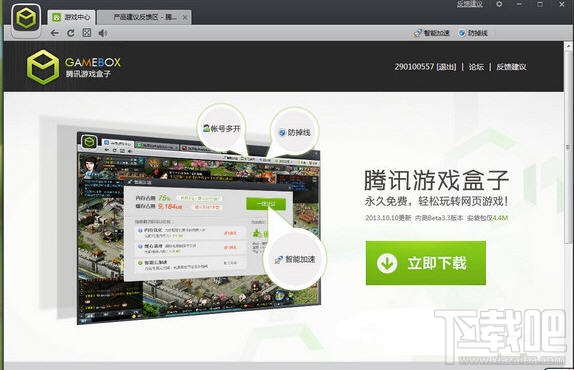Close the 产品建议反馈区 tab
The image size is (574, 370).
coord(185,17)
